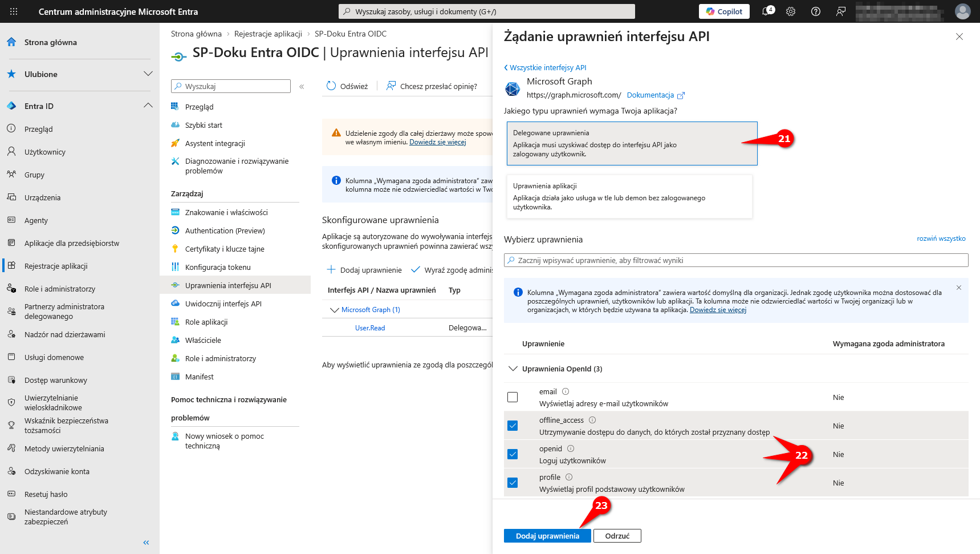
Task: Uncheck the openid permission checkbox
Action: [x=513, y=454]
